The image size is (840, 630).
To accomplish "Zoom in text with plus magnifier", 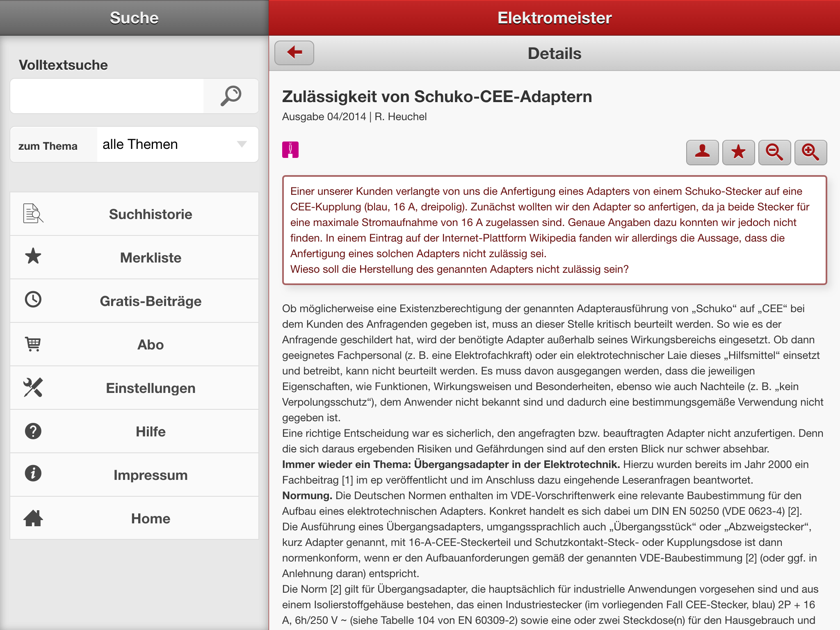I will 810,152.
